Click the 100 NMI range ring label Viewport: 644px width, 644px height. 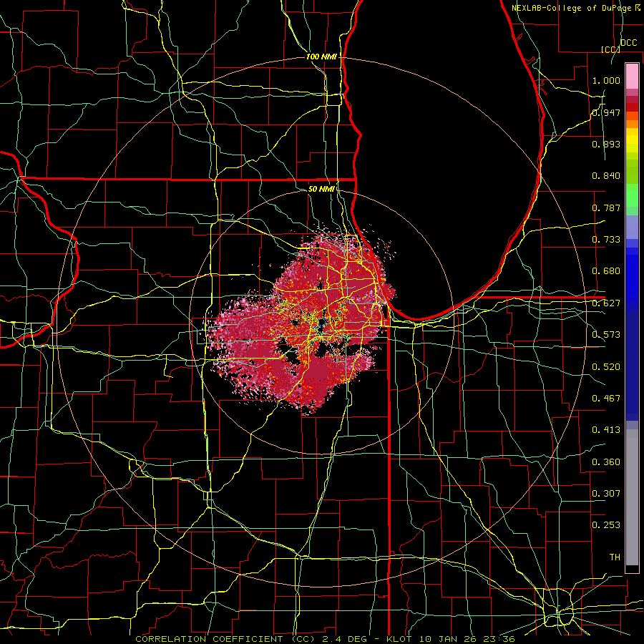[321, 57]
